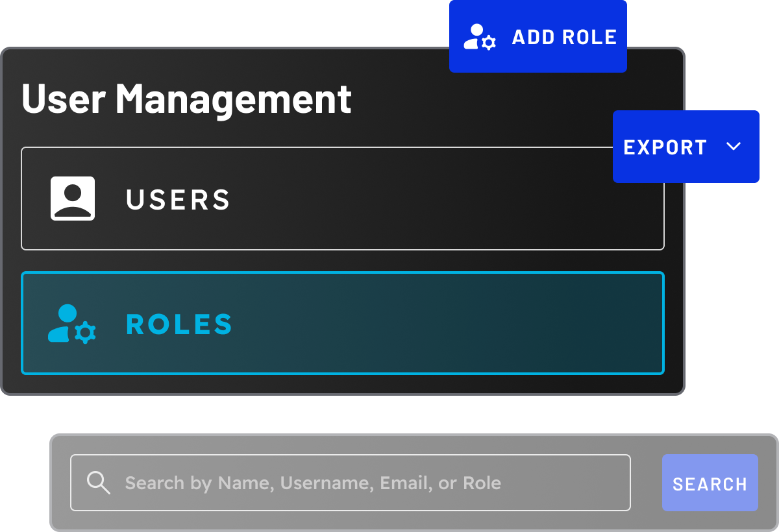
Task: Click the search input field
Action: click(x=351, y=483)
